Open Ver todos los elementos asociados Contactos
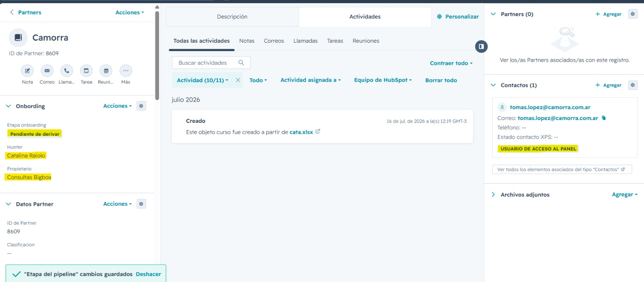The image size is (644, 282). coord(562,169)
